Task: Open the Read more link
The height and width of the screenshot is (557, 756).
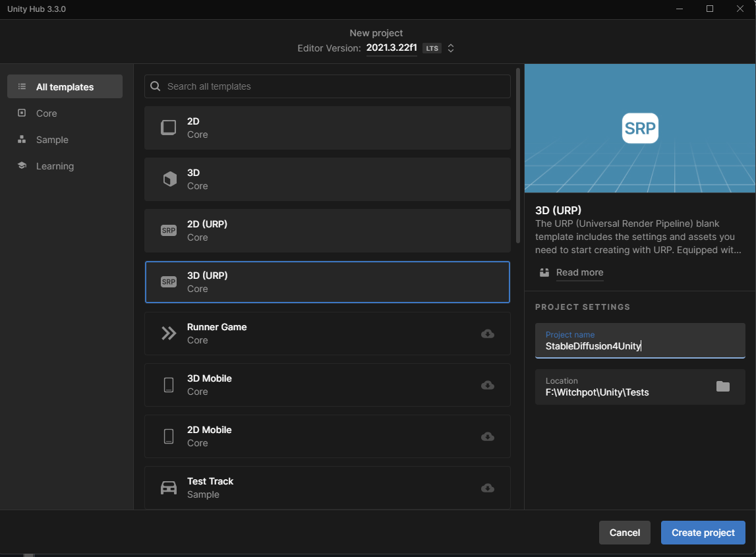Action: 579,272
